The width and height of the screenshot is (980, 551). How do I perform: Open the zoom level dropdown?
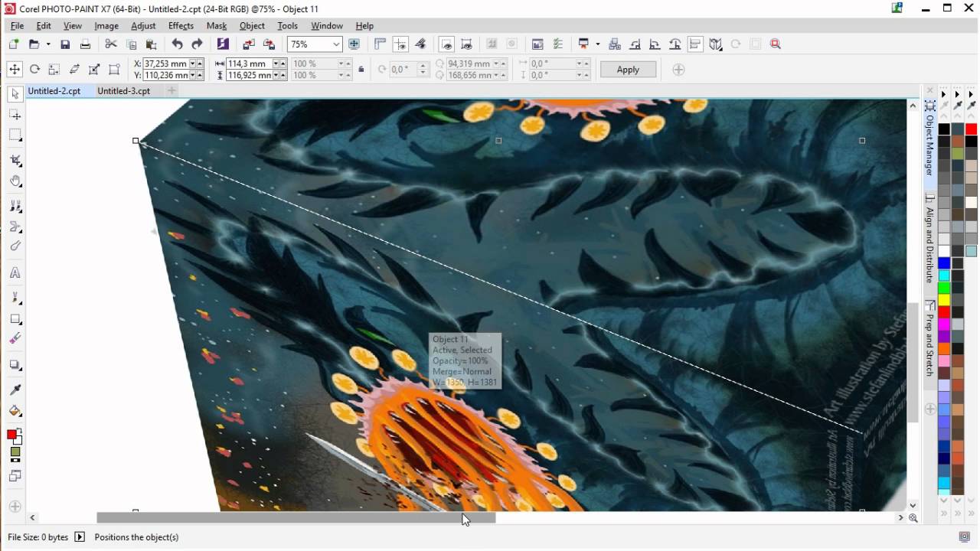coord(337,44)
